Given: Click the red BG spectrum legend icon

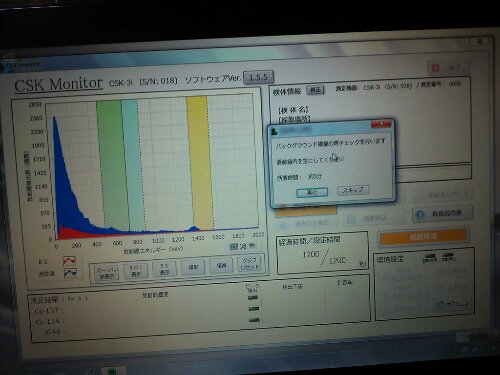Looking at the screenshot, I should coord(70,261).
